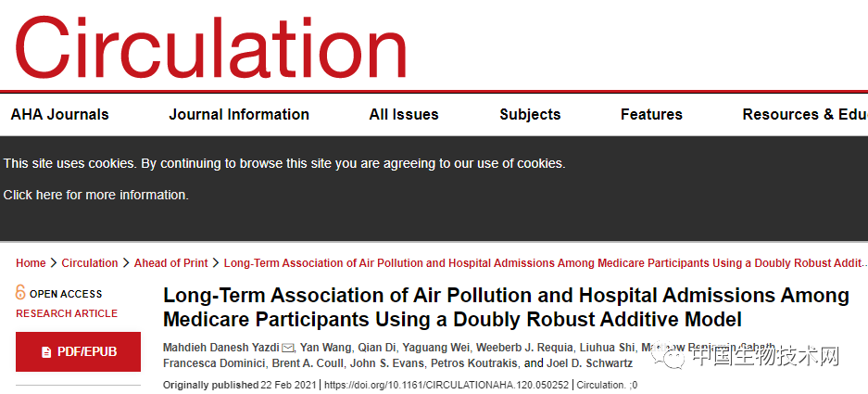Viewport: 868px width, 394px height.
Task: Click the email envelope icon beside Yazdi
Action: click(x=288, y=348)
